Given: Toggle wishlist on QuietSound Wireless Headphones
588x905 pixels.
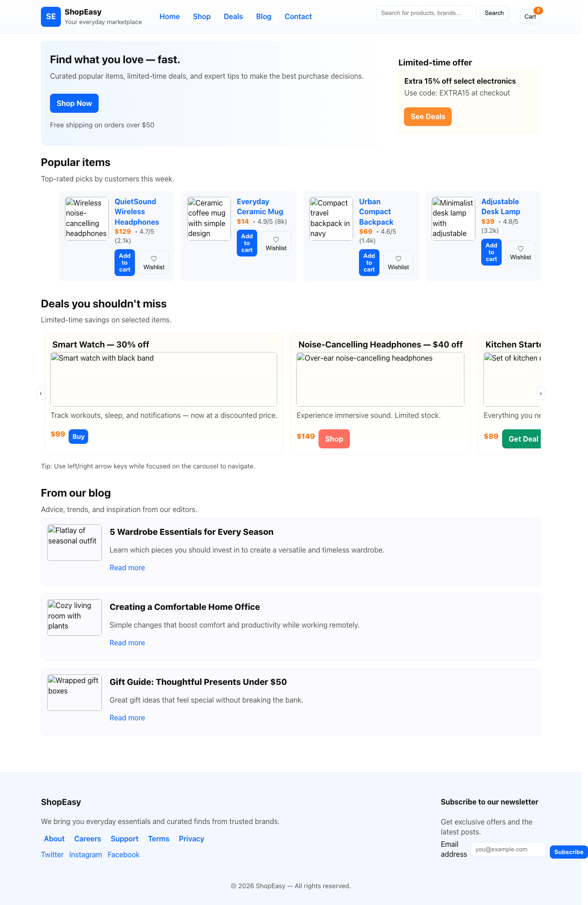Looking at the screenshot, I should (154, 262).
